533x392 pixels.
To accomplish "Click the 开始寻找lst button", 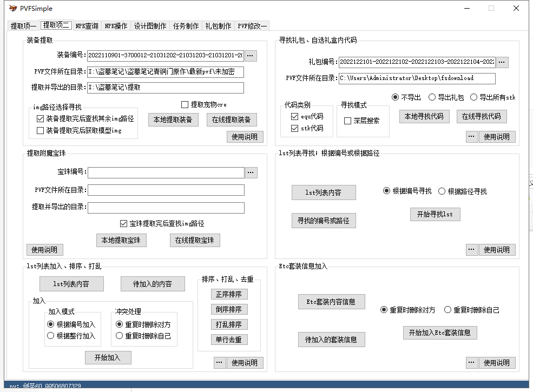I will pyautogui.click(x=435, y=214).
